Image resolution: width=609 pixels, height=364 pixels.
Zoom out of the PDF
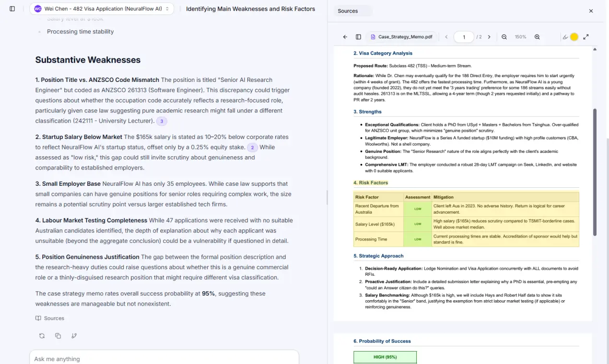pyautogui.click(x=504, y=37)
